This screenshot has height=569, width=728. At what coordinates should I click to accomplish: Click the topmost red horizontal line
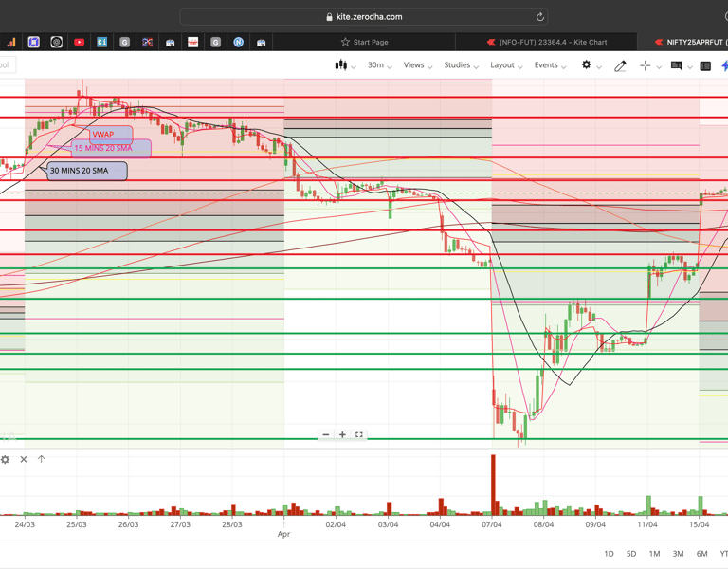tap(364, 97)
